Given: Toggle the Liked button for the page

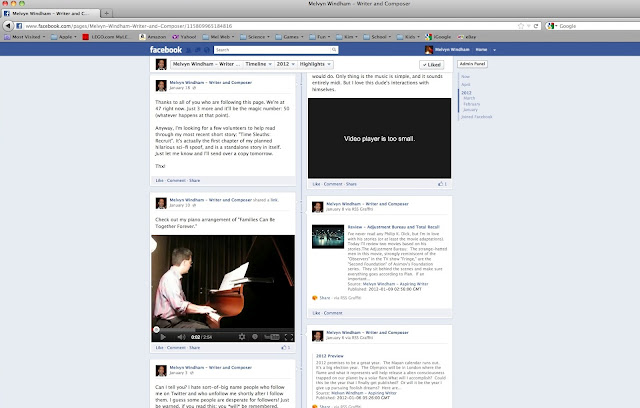Looking at the screenshot, I should coord(431,64).
